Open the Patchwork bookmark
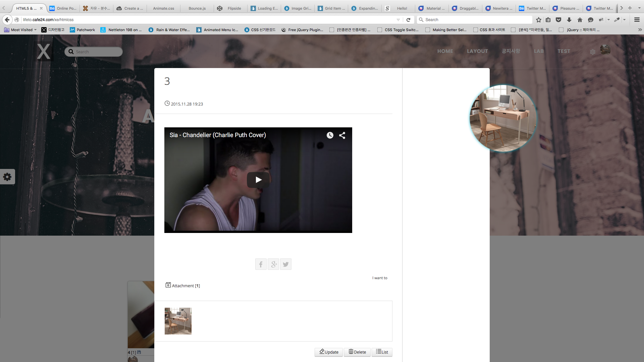 [83, 30]
